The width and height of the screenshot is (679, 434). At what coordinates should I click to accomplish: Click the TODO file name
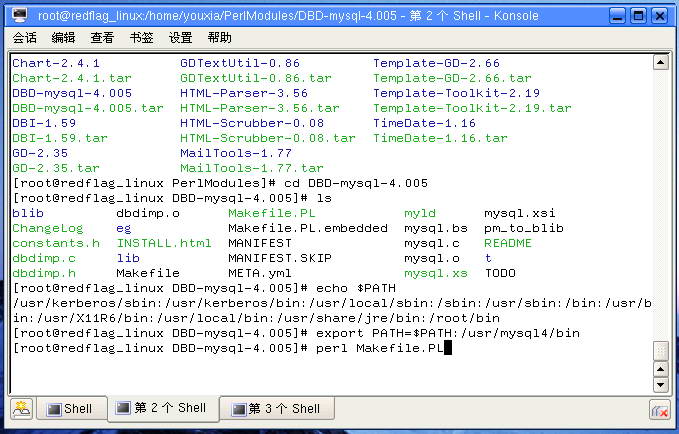coord(500,274)
